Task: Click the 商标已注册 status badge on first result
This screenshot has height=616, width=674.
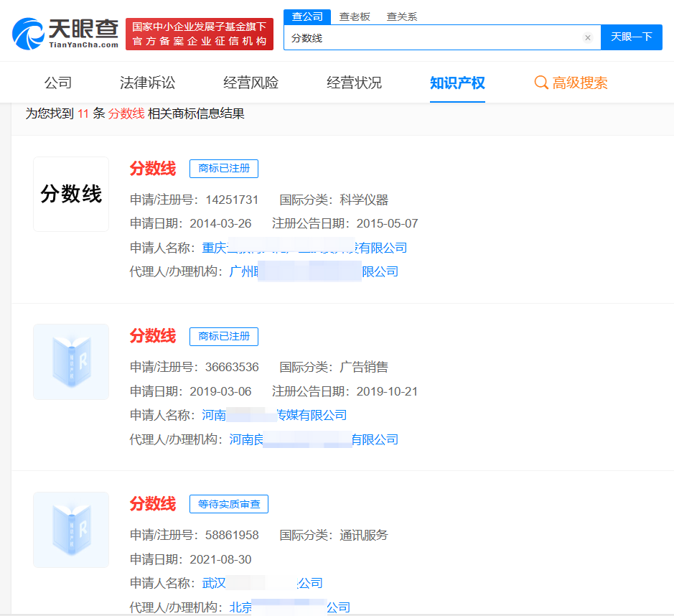Action: click(224, 168)
